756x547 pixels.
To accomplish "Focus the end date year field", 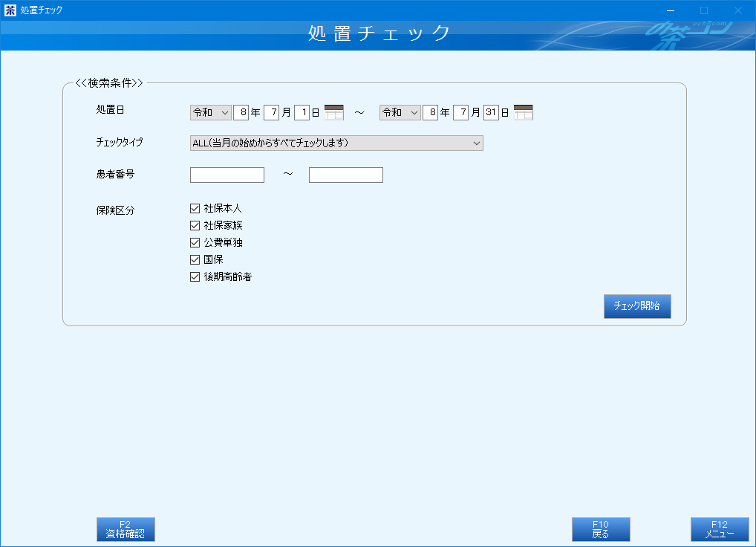I will click(x=431, y=112).
